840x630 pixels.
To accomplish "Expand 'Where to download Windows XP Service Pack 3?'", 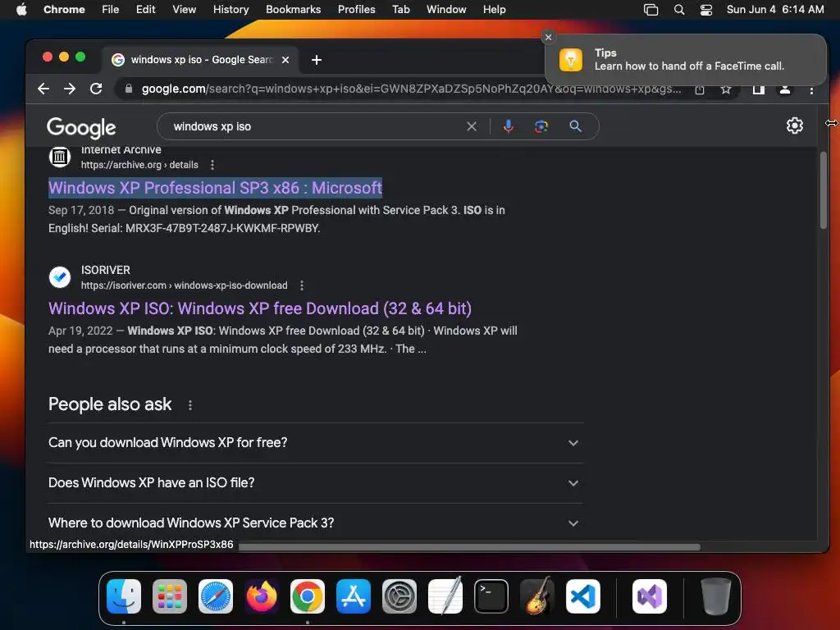I will click(x=316, y=523).
